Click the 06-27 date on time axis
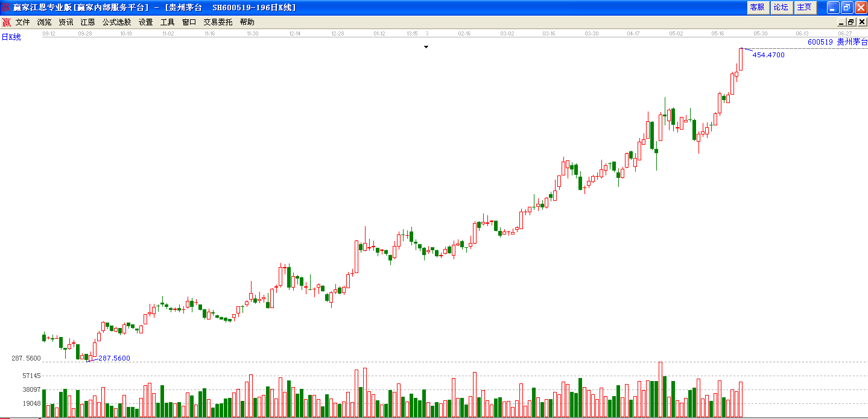The width and height of the screenshot is (868, 419). (845, 34)
